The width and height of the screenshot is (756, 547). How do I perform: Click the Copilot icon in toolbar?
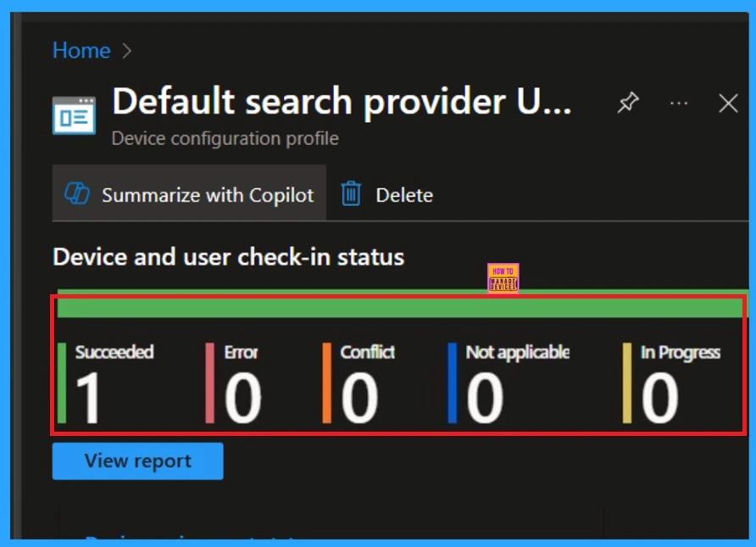click(77, 194)
